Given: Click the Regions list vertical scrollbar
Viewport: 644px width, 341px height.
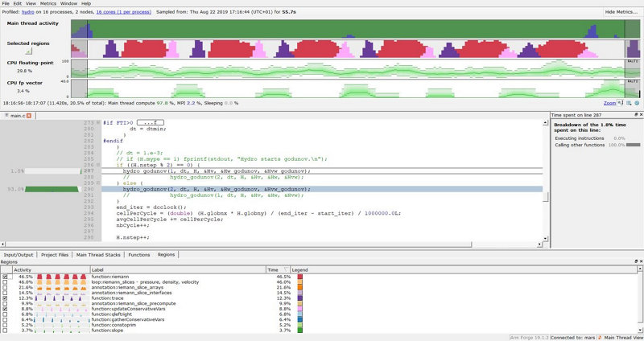Looking at the screenshot, I should [x=640, y=299].
